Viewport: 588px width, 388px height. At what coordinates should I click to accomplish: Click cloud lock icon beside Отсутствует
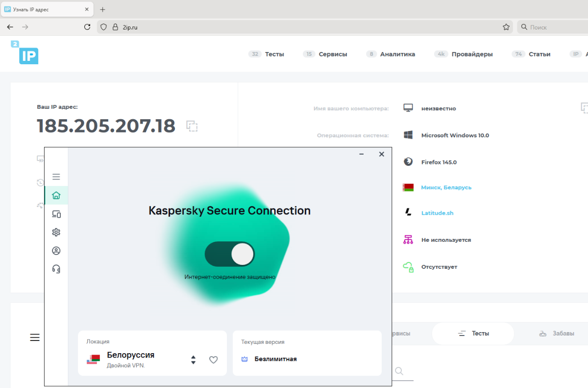click(x=408, y=267)
